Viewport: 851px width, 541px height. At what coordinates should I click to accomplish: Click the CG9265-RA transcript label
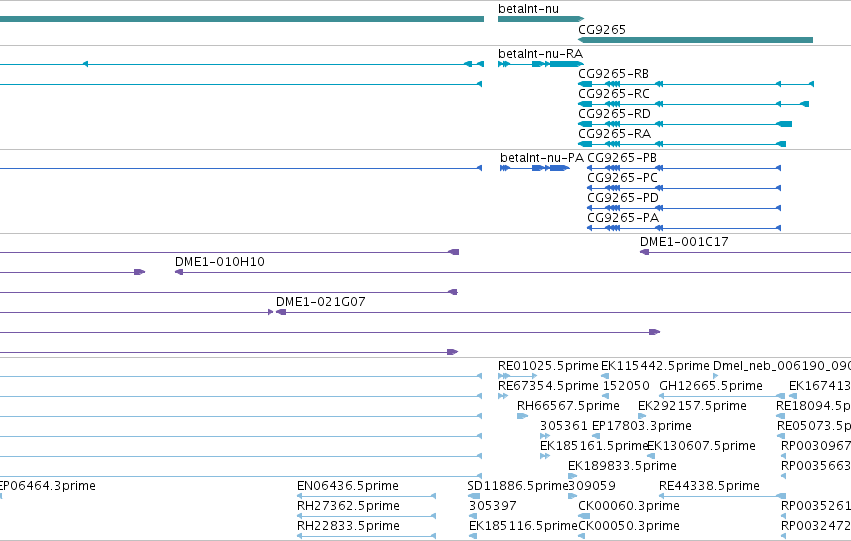pos(614,134)
